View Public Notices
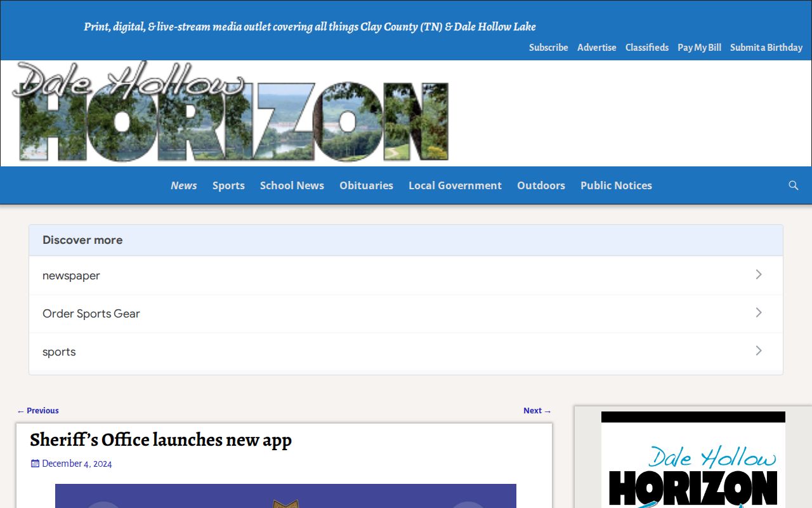The height and width of the screenshot is (508, 812). (x=616, y=185)
